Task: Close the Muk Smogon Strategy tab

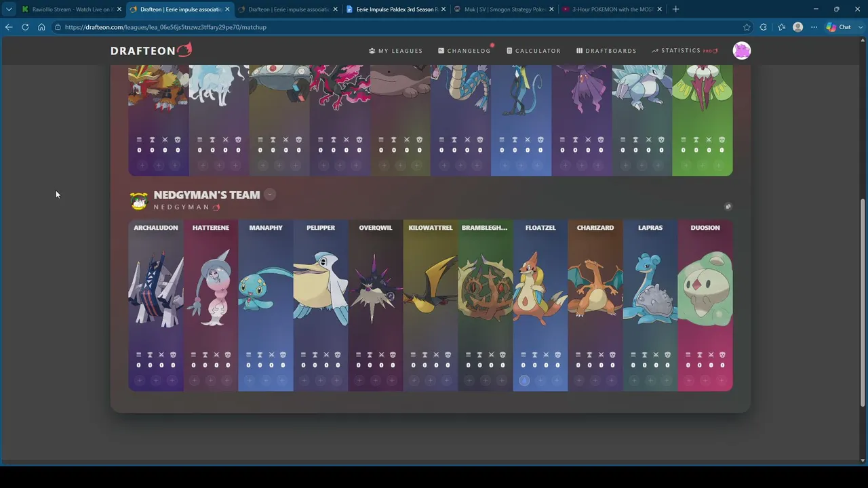Action: click(x=551, y=9)
